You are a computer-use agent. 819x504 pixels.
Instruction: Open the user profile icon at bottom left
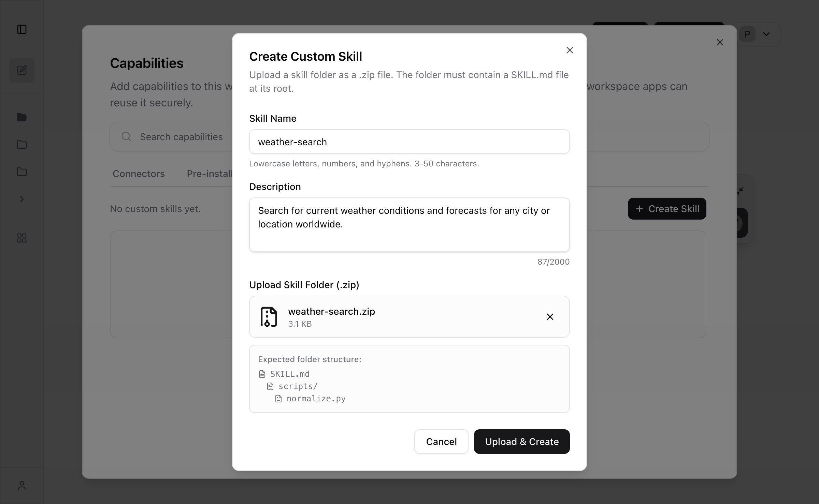22,486
